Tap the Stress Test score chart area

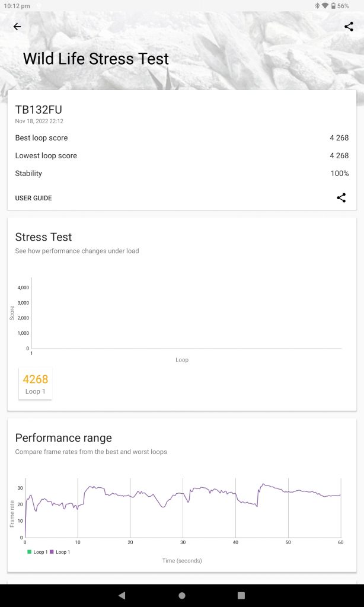tap(186, 313)
